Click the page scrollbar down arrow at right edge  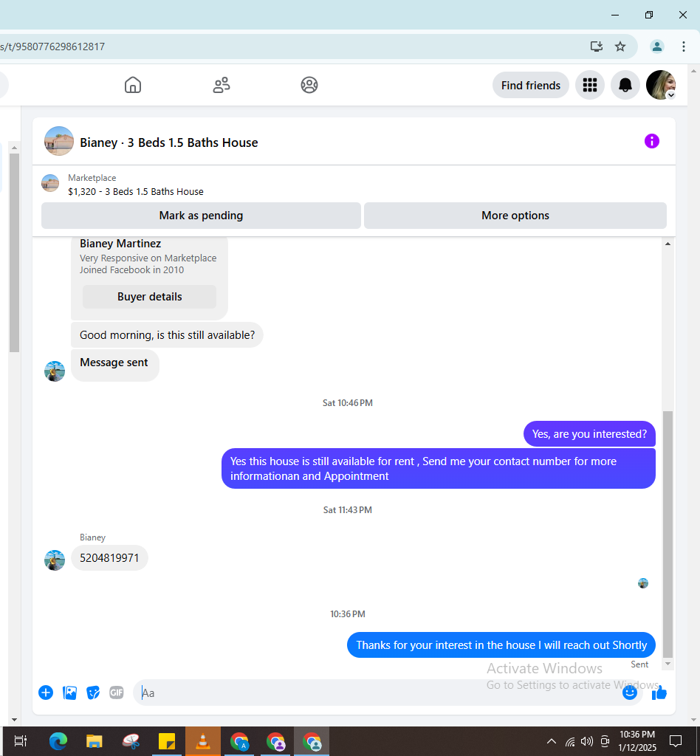click(694, 720)
